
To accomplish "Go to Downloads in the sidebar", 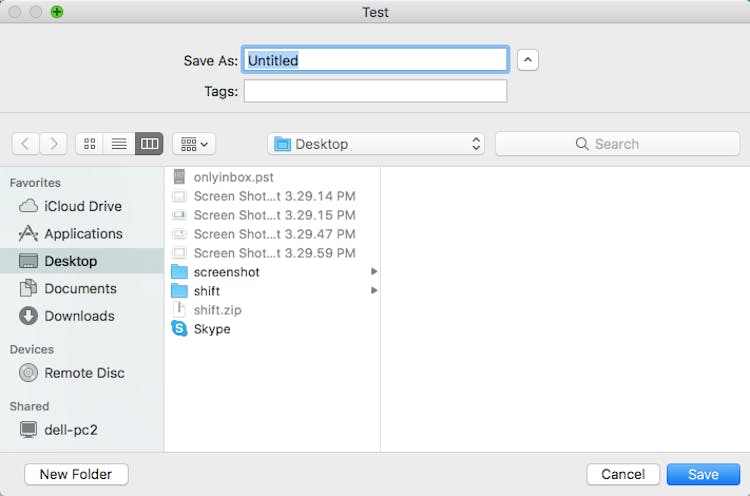I will pos(79,316).
